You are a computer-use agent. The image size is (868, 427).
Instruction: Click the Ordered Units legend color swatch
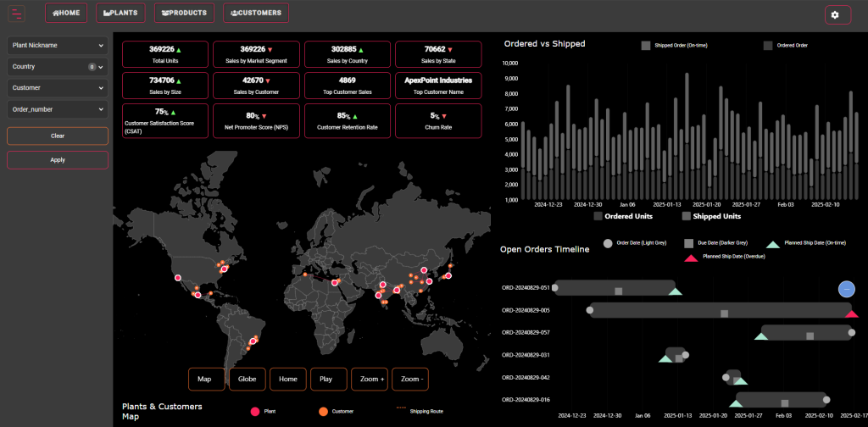(598, 216)
